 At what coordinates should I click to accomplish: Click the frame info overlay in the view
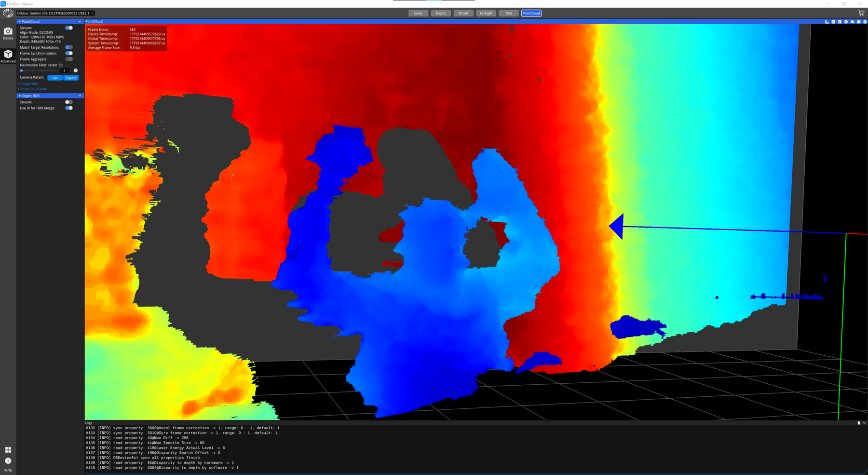point(126,39)
